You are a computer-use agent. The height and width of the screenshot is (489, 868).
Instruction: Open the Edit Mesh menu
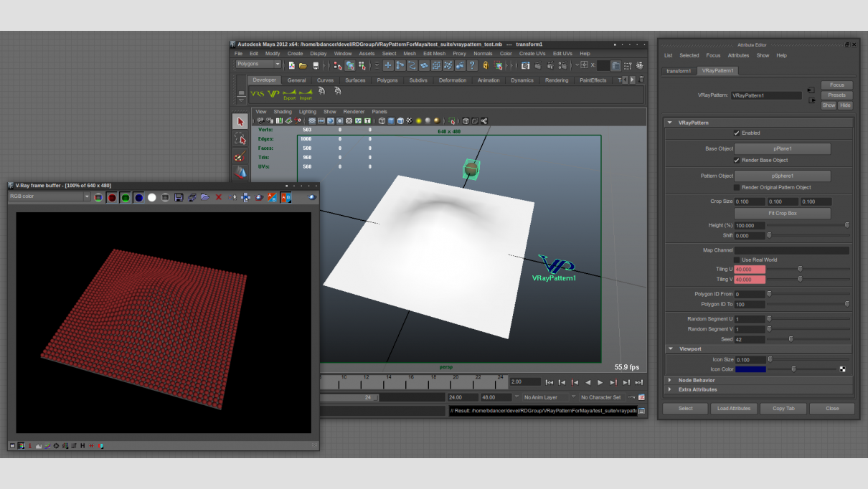(434, 54)
